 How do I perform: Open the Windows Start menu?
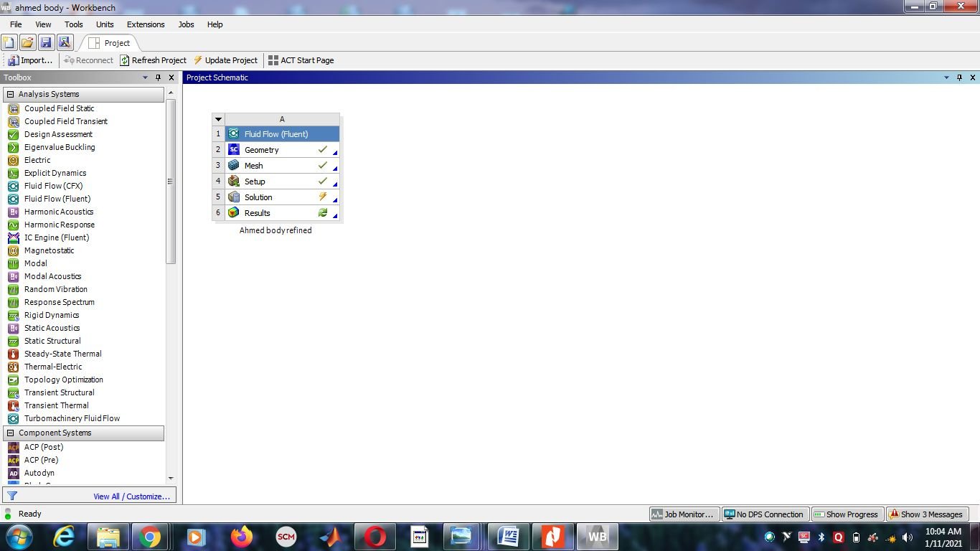pyautogui.click(x=17, y=536)
